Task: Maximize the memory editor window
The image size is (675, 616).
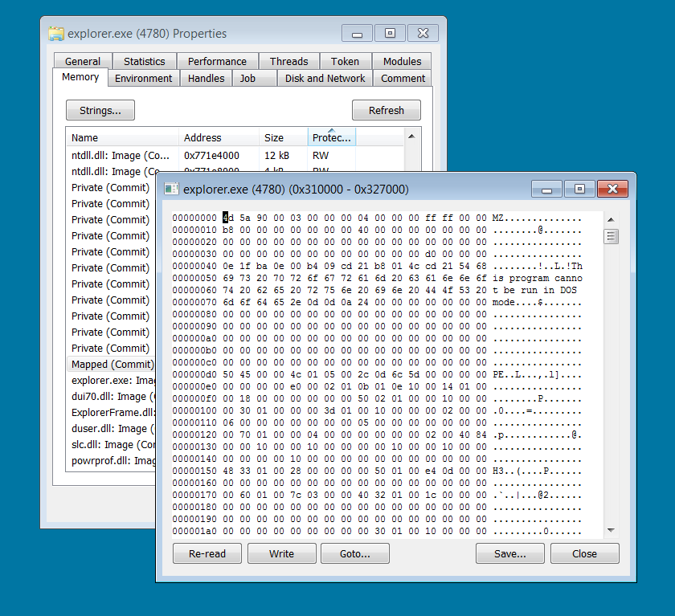Action: click(x=579, y=189)
